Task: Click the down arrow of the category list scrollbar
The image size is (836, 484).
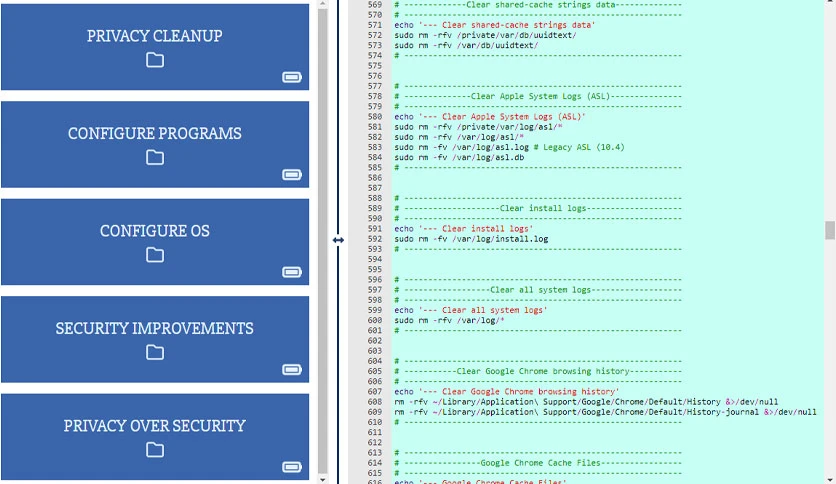Action: [323, 480]
